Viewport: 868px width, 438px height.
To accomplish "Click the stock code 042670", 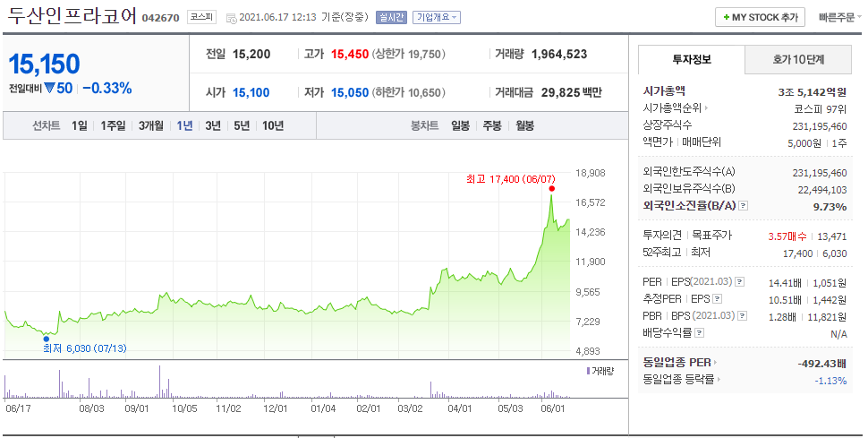I will click(x=160, y=18).
